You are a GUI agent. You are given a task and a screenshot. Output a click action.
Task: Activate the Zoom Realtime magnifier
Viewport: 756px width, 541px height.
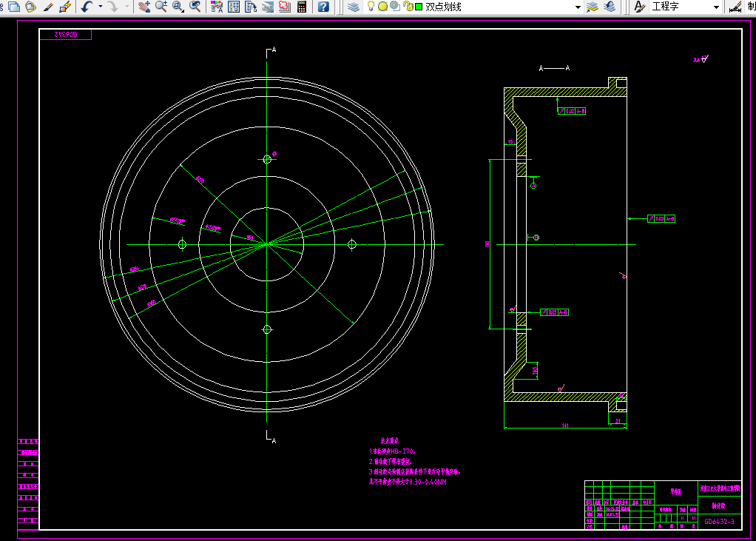161,7
